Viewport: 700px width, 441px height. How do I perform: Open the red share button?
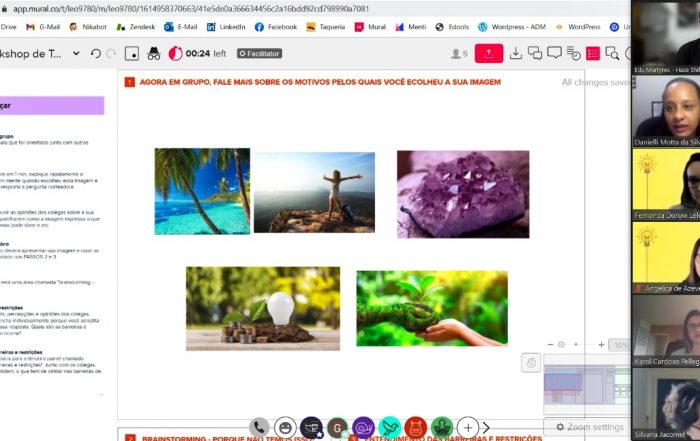488,53
